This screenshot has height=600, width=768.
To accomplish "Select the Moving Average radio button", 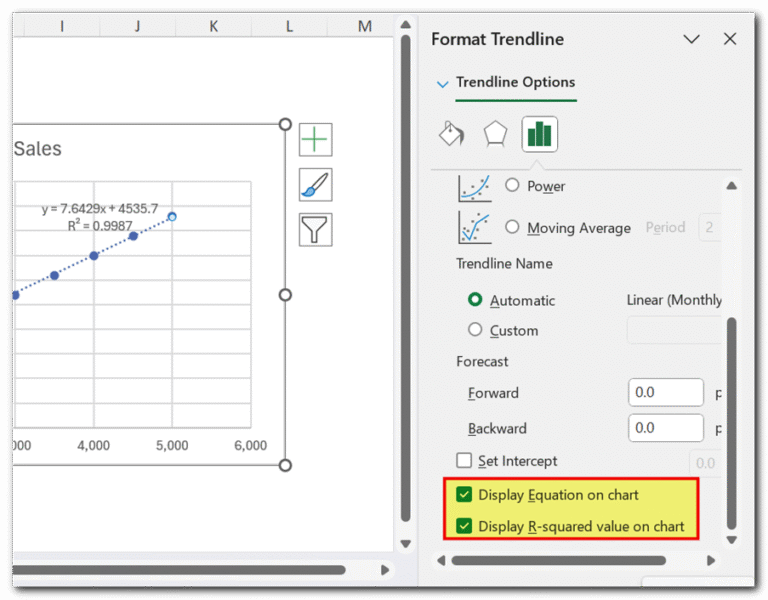I will tap(512, 227).
